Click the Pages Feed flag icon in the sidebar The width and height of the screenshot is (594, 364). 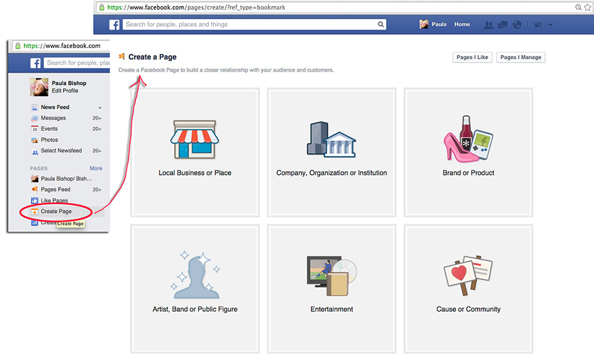(x=34, y=189)
